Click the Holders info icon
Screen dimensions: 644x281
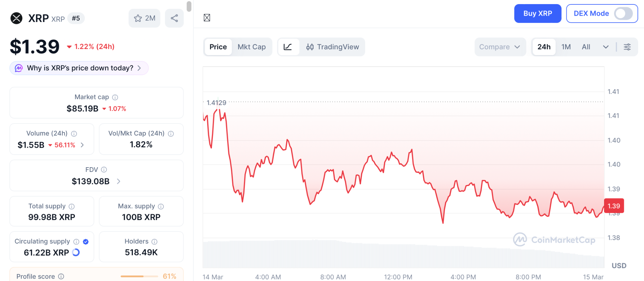coord(154,241)
